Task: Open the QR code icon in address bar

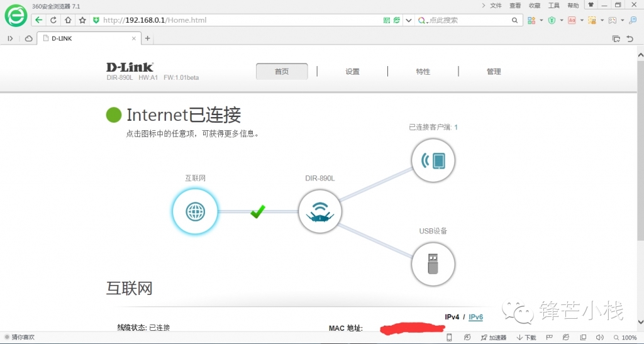Action: (387, 20)
